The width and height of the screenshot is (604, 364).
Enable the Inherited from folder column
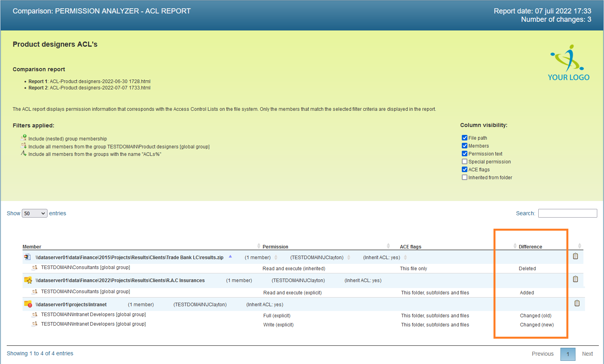465,177
